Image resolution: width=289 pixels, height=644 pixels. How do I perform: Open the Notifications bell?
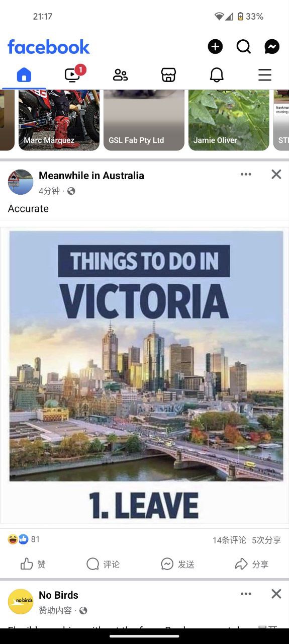217,75
